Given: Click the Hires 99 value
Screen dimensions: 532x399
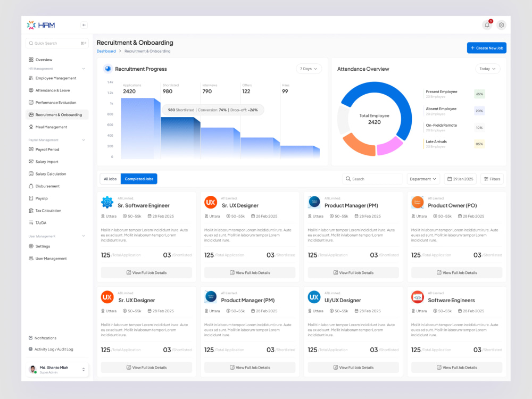Looking at the screenshot, I should tap(285, 92).
